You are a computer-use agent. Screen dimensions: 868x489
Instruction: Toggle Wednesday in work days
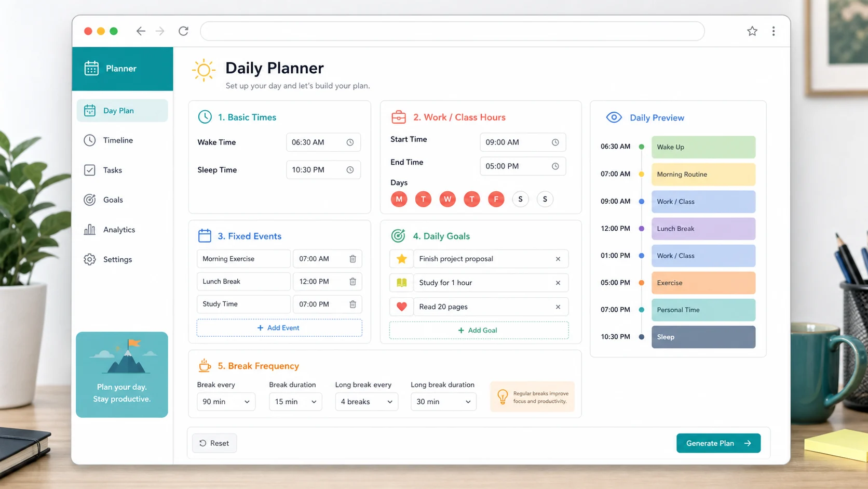[447, 199]
